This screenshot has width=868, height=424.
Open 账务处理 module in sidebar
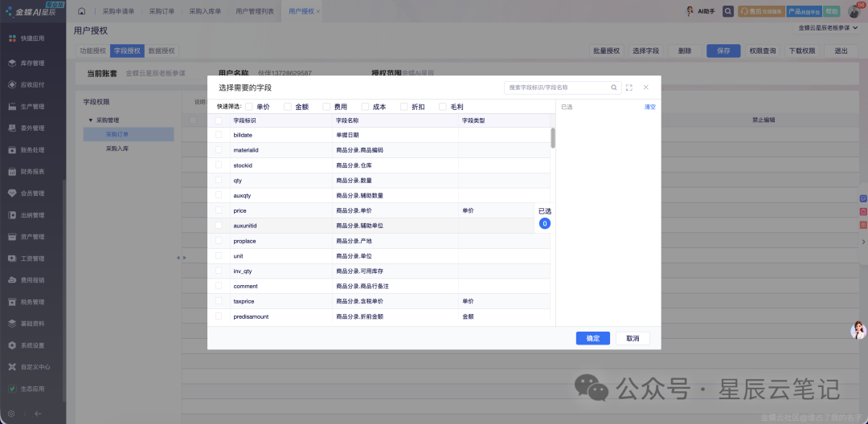27,150
